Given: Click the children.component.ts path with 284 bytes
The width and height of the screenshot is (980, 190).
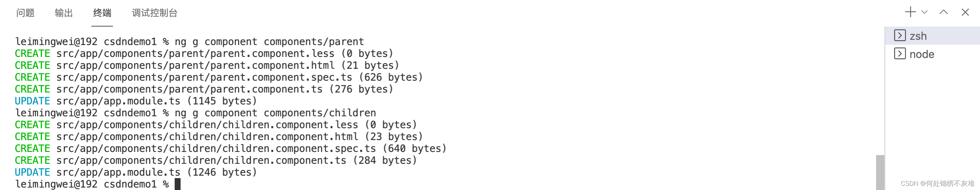Looking at the screenshot, I should [201, 160].
